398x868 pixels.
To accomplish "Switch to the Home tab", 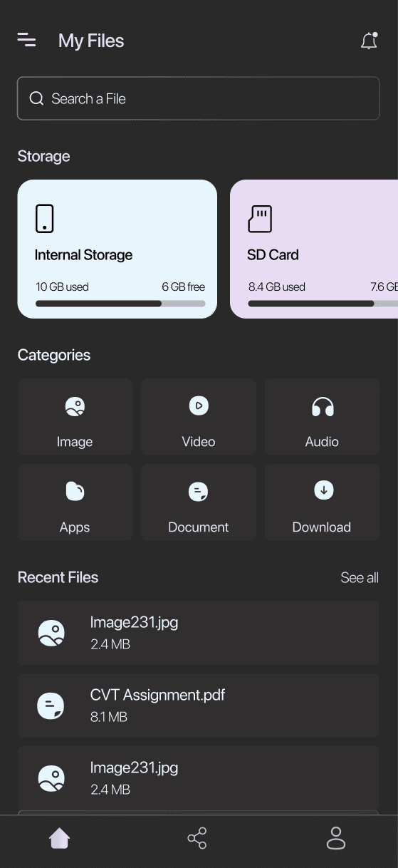I will coord(60,838).
